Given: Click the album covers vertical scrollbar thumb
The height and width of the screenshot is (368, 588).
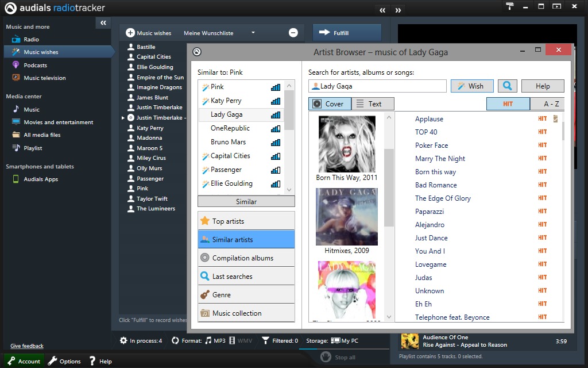Looking at the screenshot, I should click(389, 188).
